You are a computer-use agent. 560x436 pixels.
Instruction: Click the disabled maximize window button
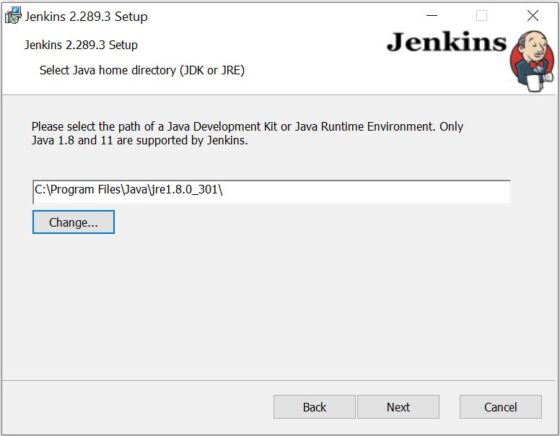coord(481,16)
